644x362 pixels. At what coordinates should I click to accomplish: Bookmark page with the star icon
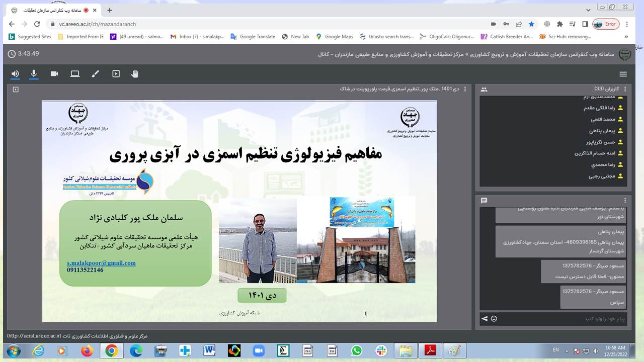coord(531,24)
